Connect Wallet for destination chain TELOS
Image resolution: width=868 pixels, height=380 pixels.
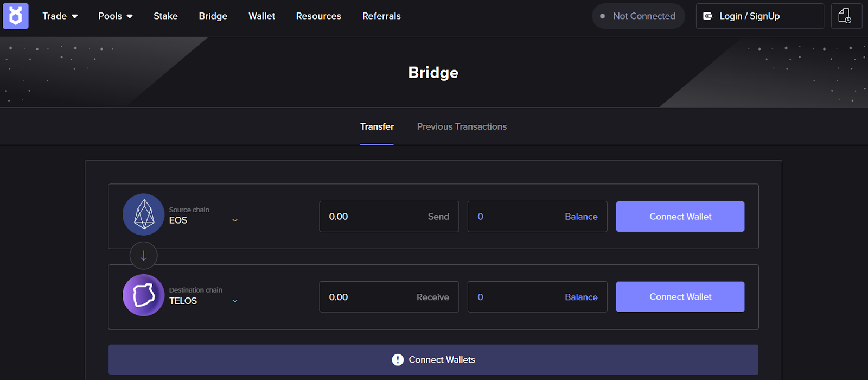click(680, 297)
